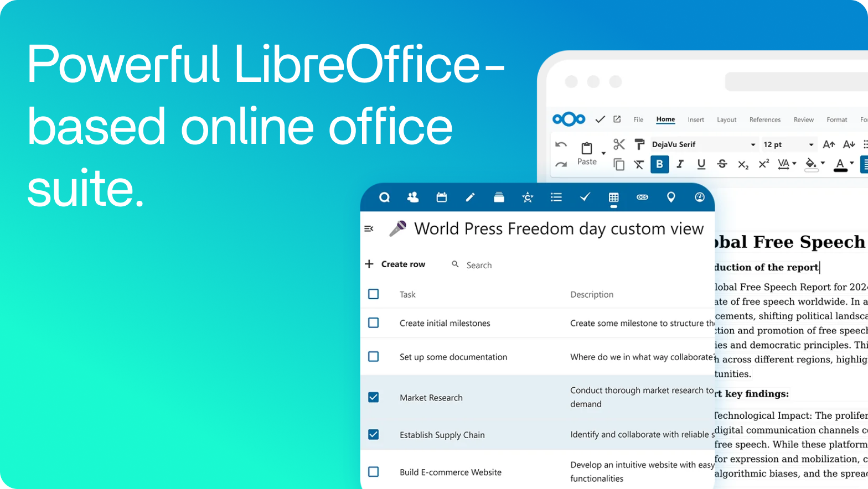868x489 pixels.
Task: Click the Search field in the table view
Action: click(479, 265)
